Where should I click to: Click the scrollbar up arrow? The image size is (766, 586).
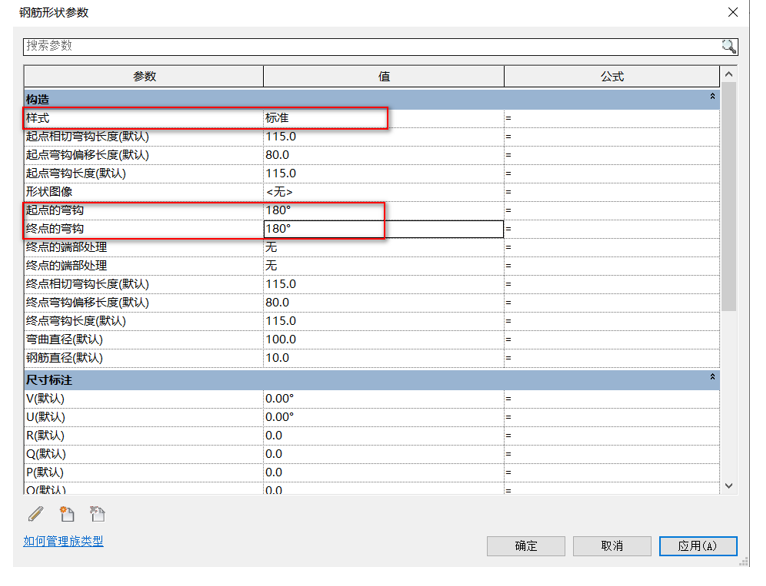(729, 75)
